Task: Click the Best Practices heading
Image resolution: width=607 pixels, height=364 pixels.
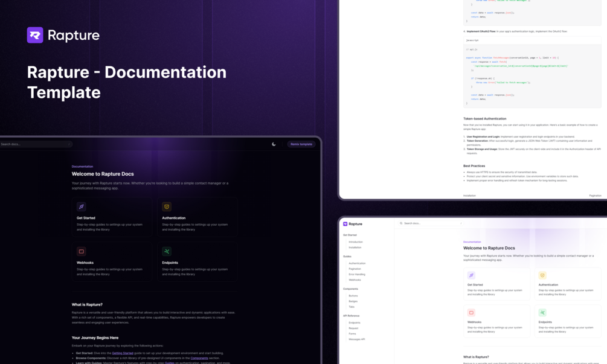Action: 474,166
